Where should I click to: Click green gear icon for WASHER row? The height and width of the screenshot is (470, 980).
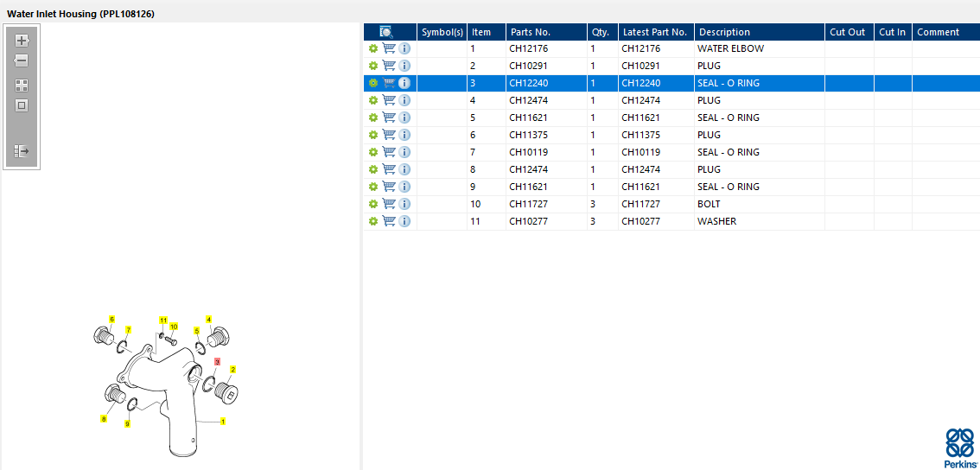pos(373,221)
